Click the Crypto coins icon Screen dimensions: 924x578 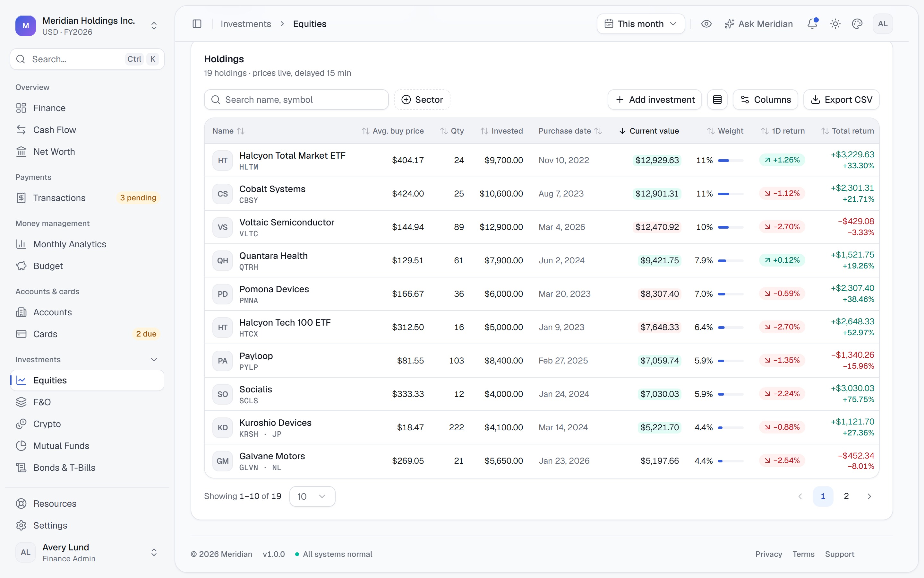[x=21, y=424]
